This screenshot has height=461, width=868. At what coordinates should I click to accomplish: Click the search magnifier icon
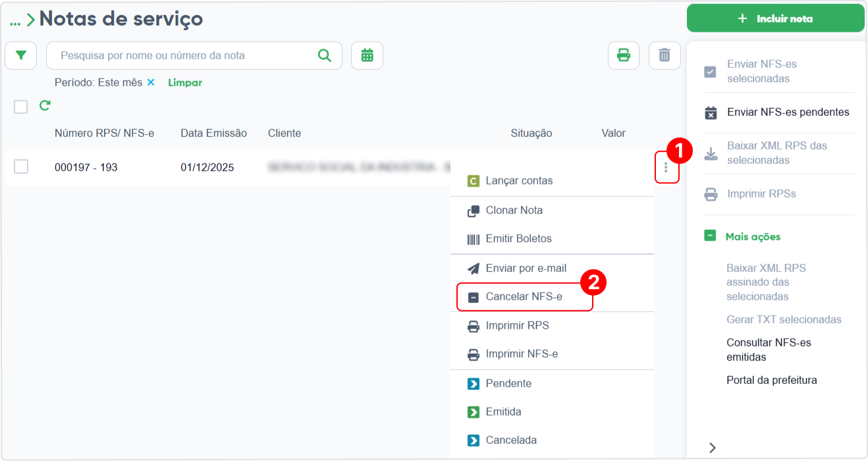point(325,55)
